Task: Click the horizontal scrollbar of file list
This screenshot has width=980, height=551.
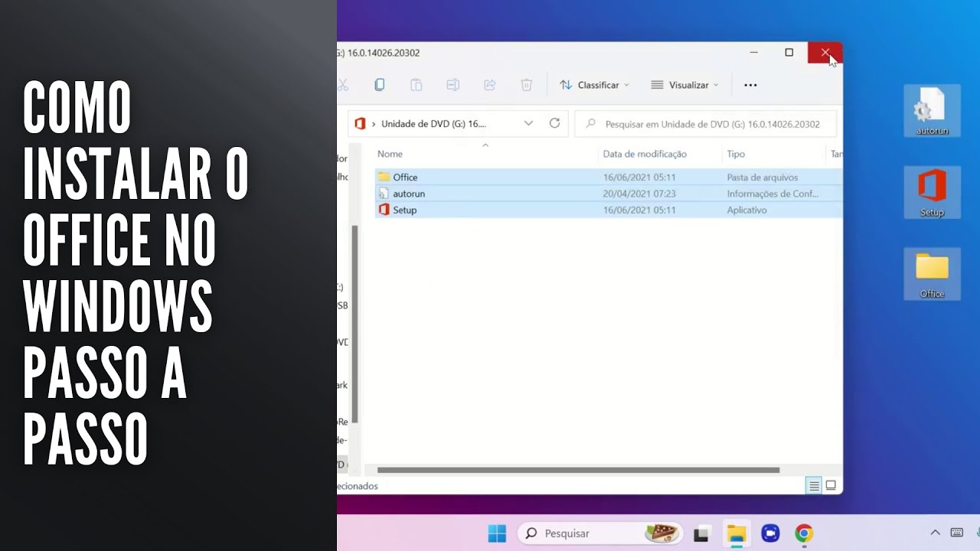Action: pos(578,470)
